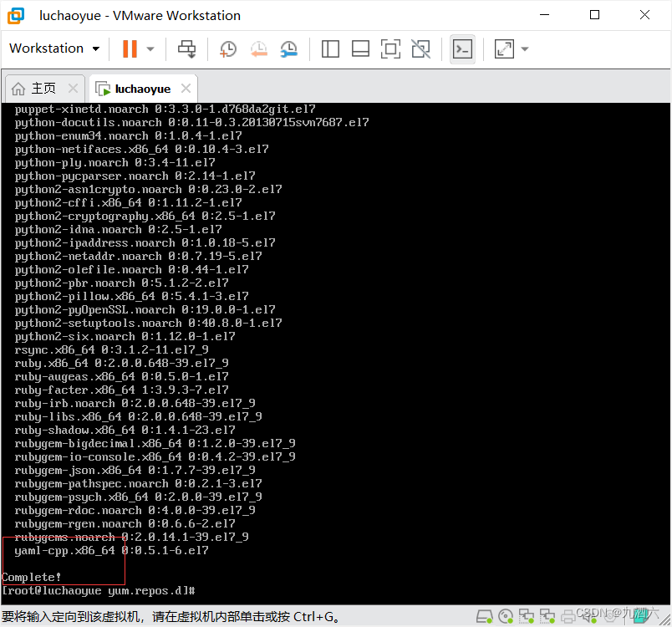Click the 'python2-setuptools.noarch' line
Image resolution: width=672 pixels, height=627 pixels.
coord(148,324)
